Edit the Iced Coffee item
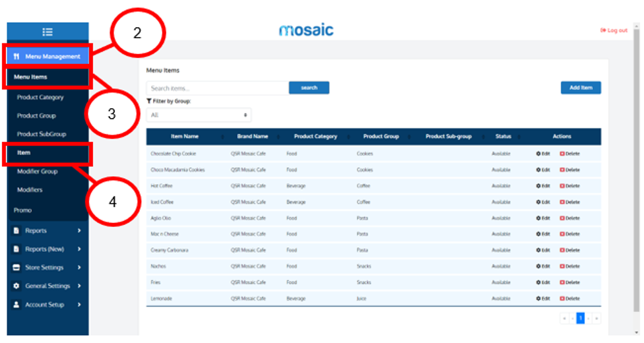The width and height of the screenshot is (644, 343). [x=543, y=202]
